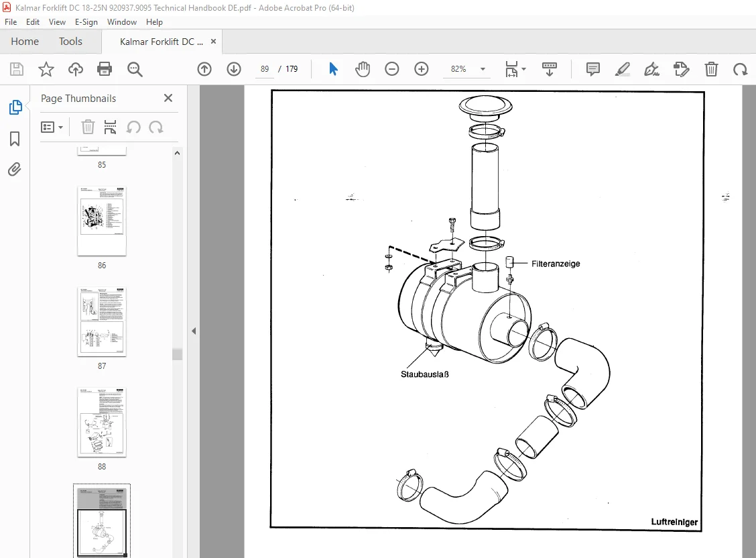Click thumbnails scrollbar up arrow
Viewport: 756px width, 558px height.
177,153
